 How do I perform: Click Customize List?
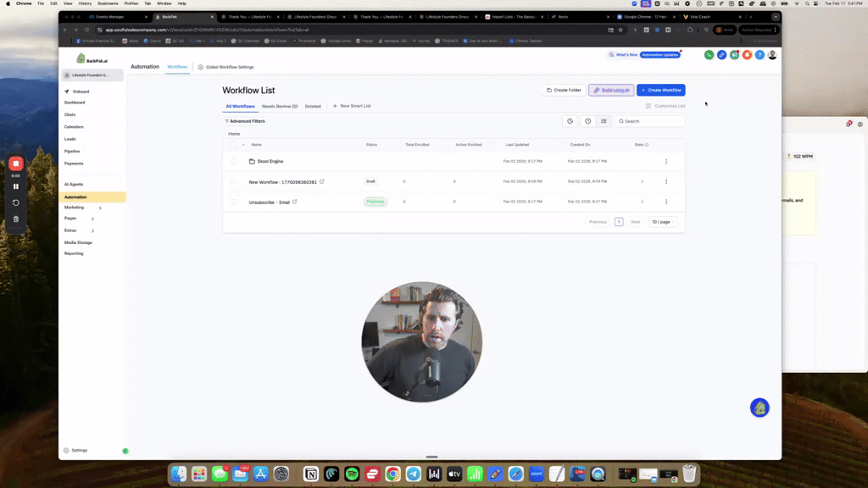point(665,106)
